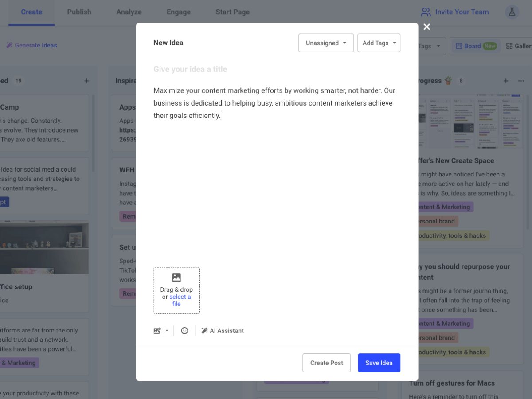Close the New Idea dialog
Viewport: 532px width, 399px height.
click(x=426, y=27)
